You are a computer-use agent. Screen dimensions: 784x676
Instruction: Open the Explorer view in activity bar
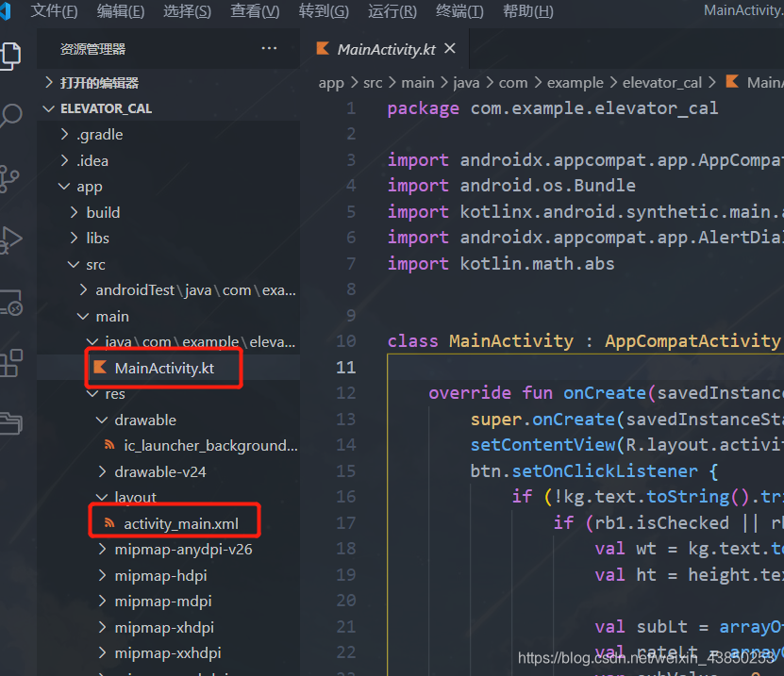[11, 55]
